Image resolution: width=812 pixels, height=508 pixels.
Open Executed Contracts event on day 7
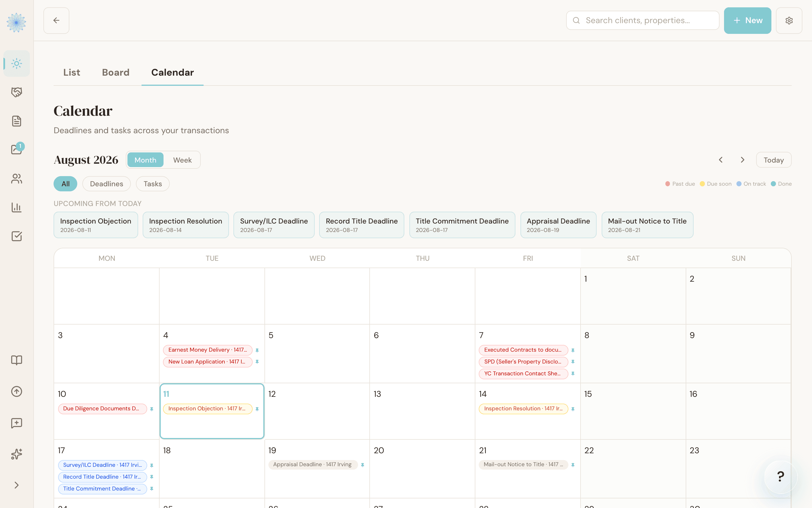tap(524, 350)
